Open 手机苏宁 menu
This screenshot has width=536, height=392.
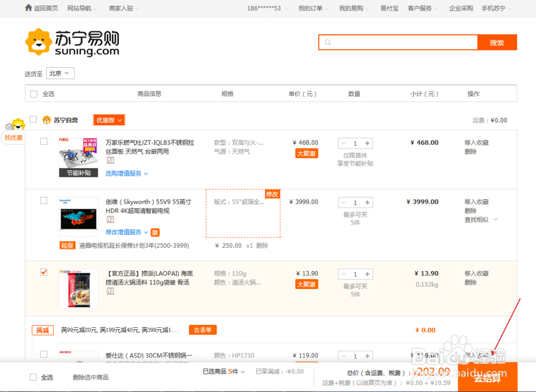[496, 8]
